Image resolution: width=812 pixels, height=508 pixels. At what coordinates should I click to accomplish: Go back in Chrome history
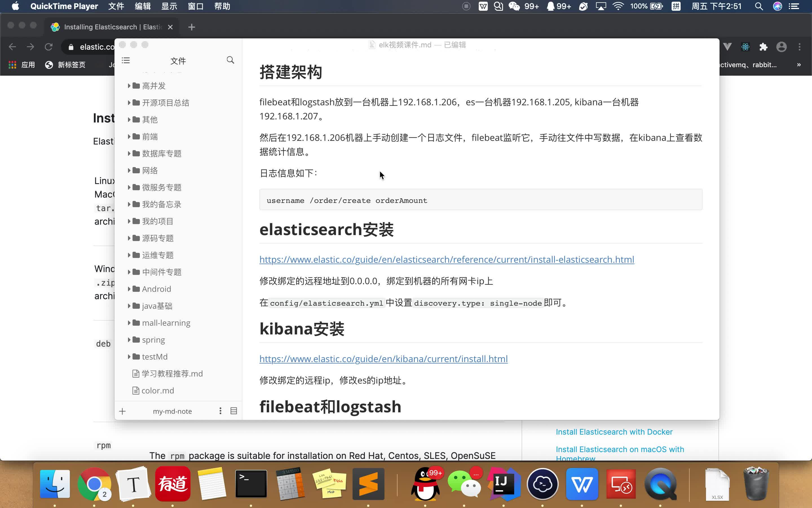pyautogui.click(x=12, y=47)
